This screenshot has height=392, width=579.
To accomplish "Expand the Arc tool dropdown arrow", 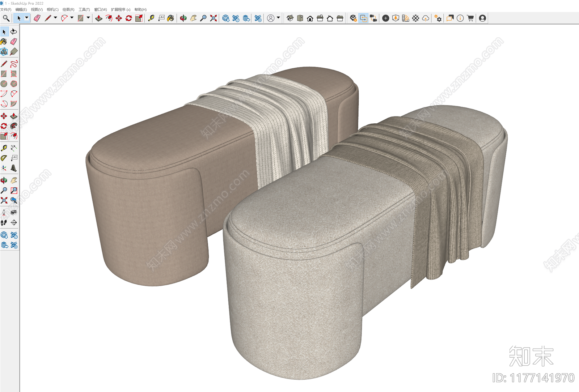I will 72,18.
